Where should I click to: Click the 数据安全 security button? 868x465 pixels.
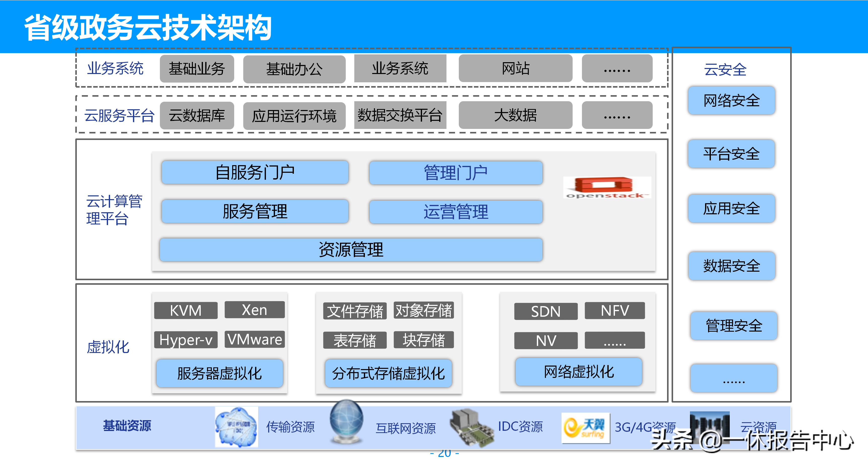coord(731,266)
